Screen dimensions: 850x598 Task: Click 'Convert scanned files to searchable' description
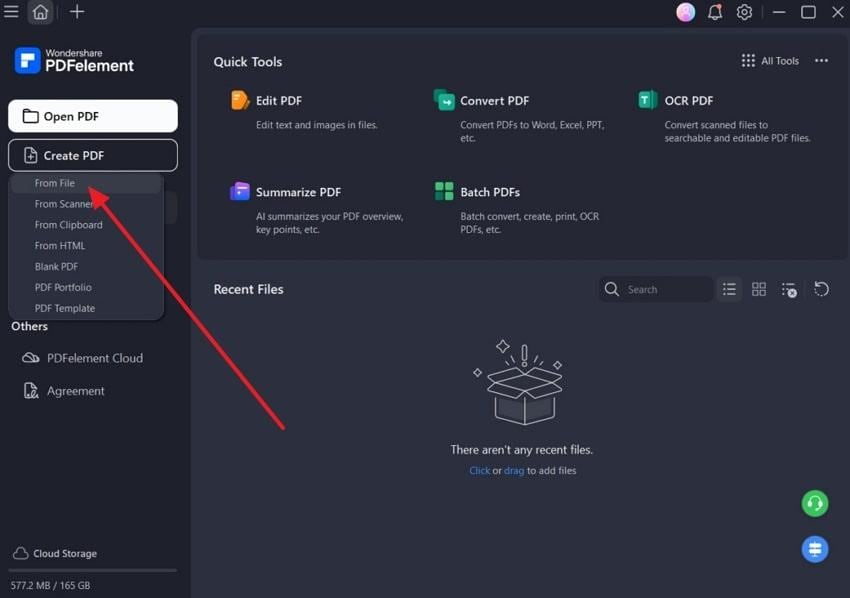point(737,131)
